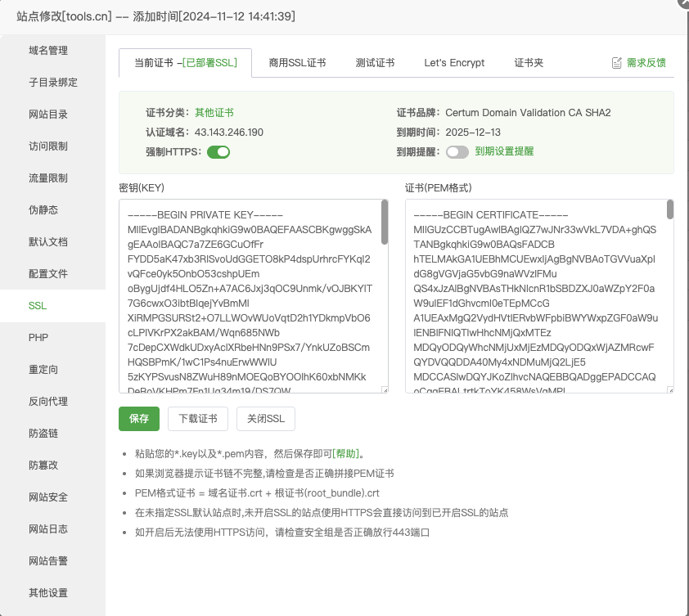
Task: Click the -----BEGIN CERTIFICATE----- line
Action: tap(490, 215)
